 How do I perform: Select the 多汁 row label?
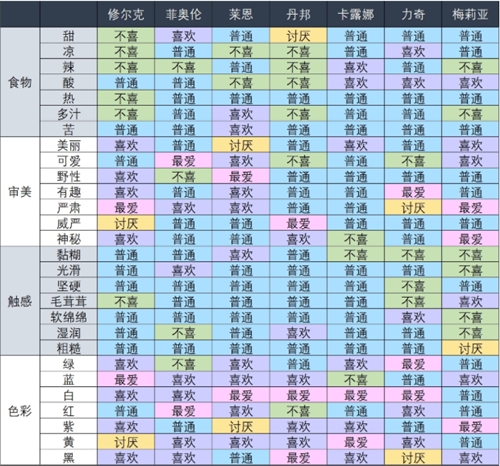(x=69, y=114)
